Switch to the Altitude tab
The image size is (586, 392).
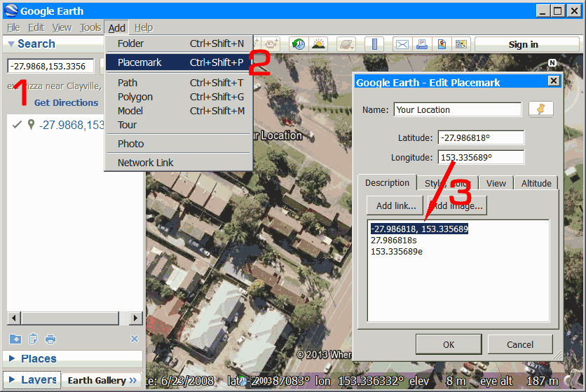point(536,183)
